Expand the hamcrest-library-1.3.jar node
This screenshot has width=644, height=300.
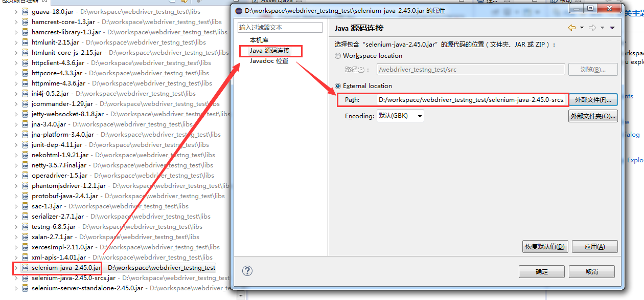click(x=16, y=32)
